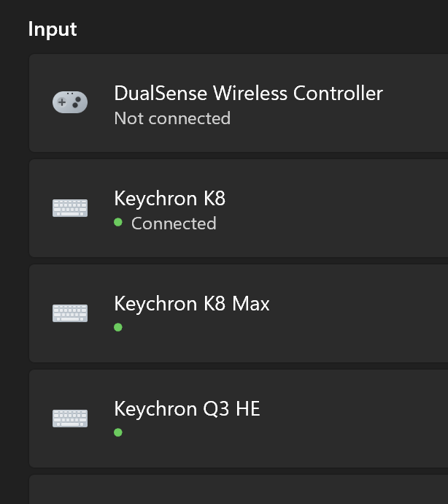This screenshot has height=504, width=448.
Task: Open the Keychron Q3 HE device entry
Action: 187,409
